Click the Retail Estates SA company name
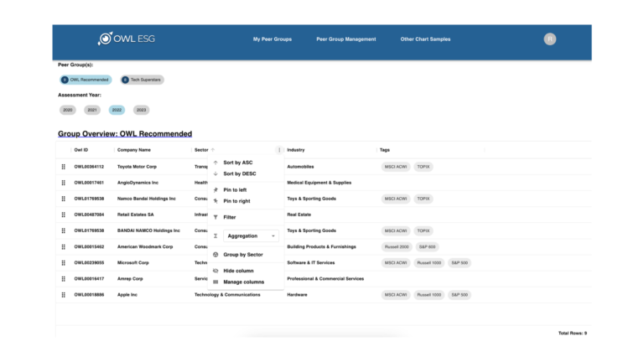 pos(136,215)
